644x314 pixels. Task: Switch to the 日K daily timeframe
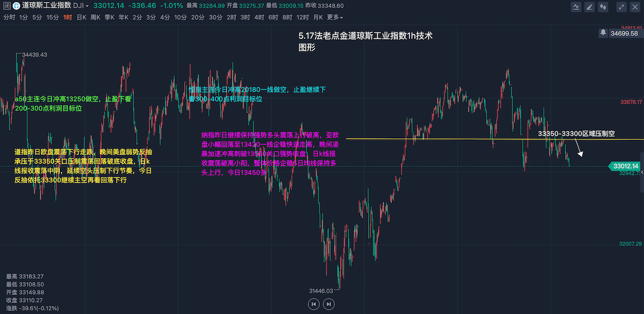tap(82, 18)
